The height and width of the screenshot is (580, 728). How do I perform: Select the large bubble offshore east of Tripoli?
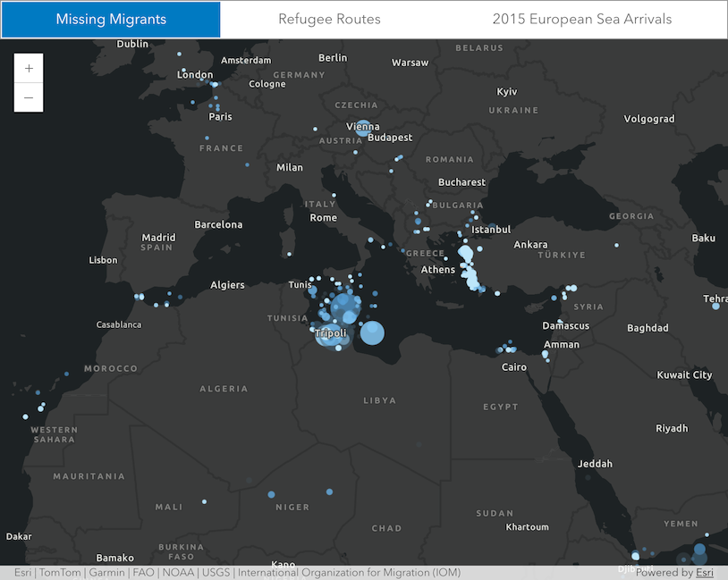[372, 332]
